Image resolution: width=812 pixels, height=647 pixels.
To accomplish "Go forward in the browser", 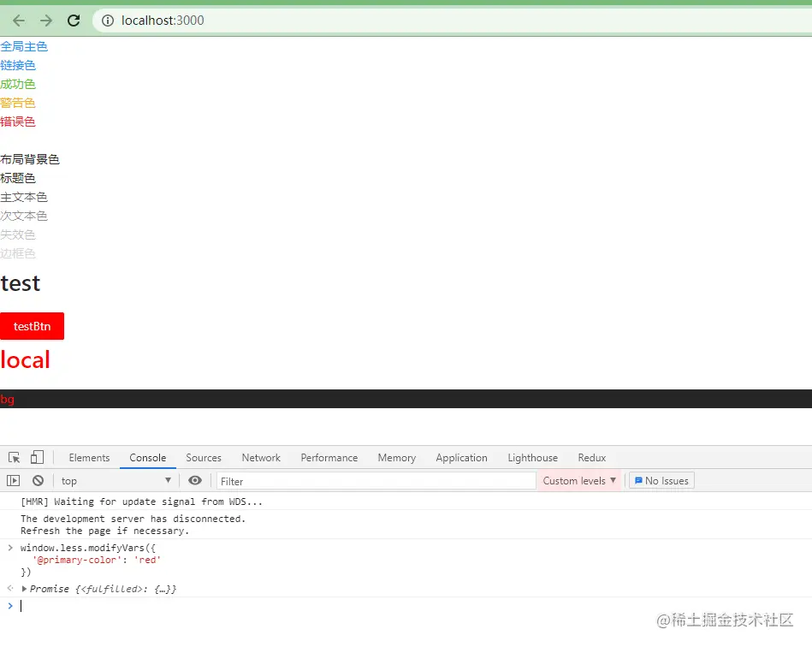I will 46,21.
